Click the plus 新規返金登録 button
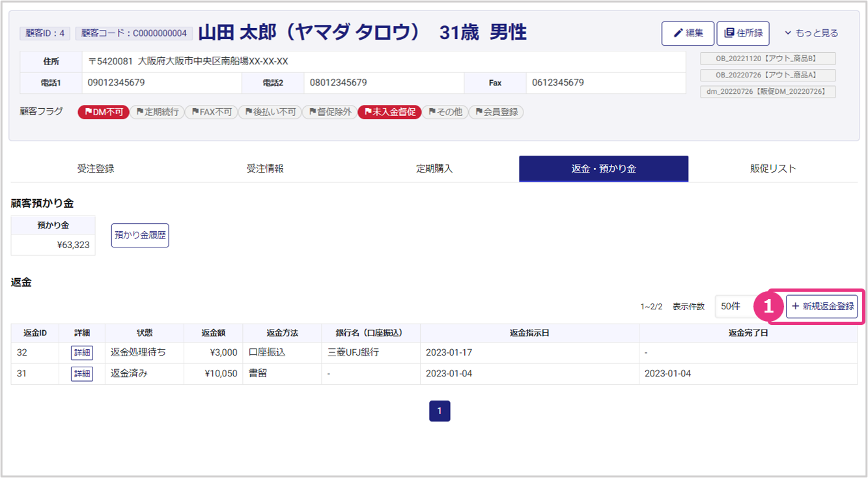This screenshot has height=478, width=868. (x=822, y=306)
